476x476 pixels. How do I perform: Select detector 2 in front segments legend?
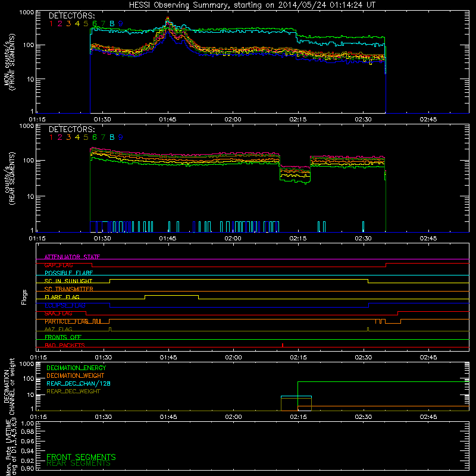(x=60, y=24)
